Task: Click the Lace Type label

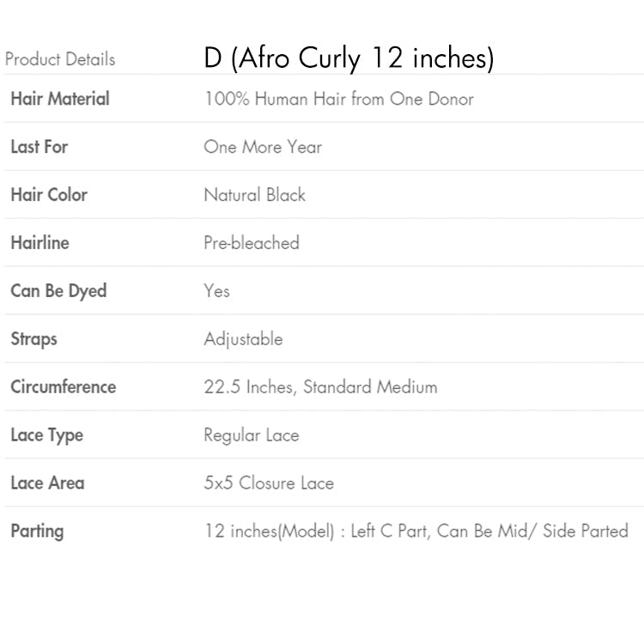Action: pos(46,435)
